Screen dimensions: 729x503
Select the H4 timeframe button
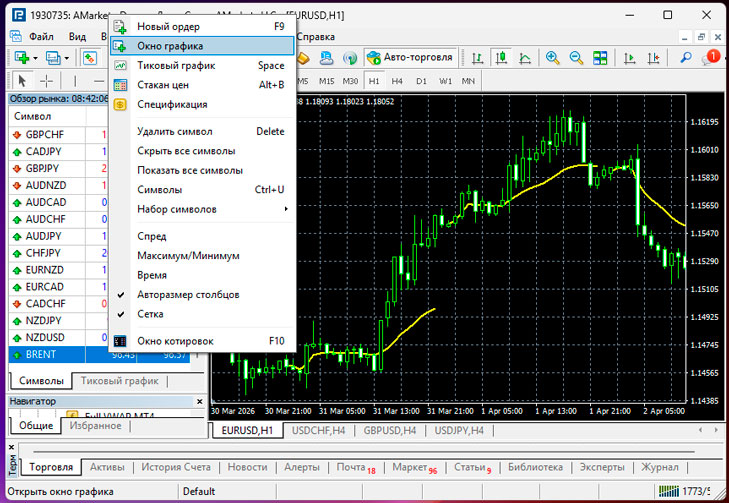point(397,81)
